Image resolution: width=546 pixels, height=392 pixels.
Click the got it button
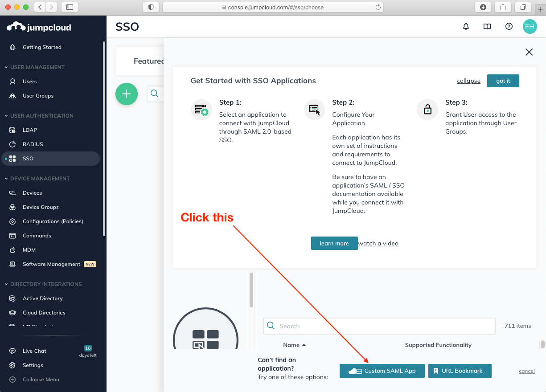(x=503, y=81)
